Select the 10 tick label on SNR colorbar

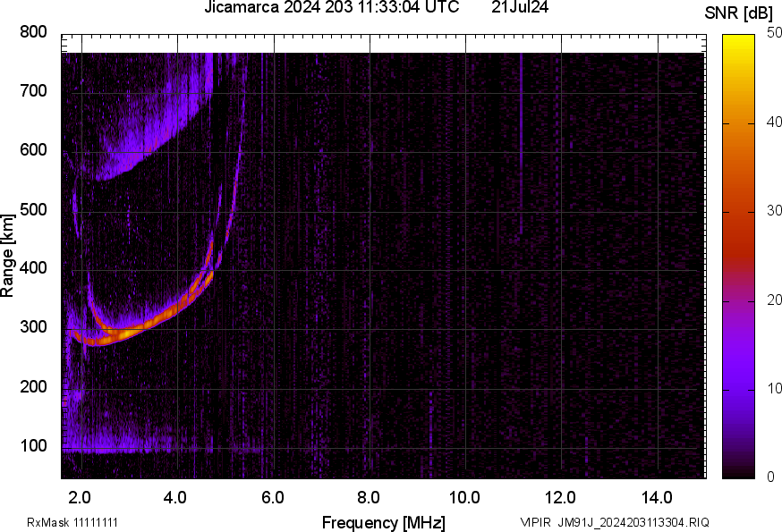pos(774,388)
